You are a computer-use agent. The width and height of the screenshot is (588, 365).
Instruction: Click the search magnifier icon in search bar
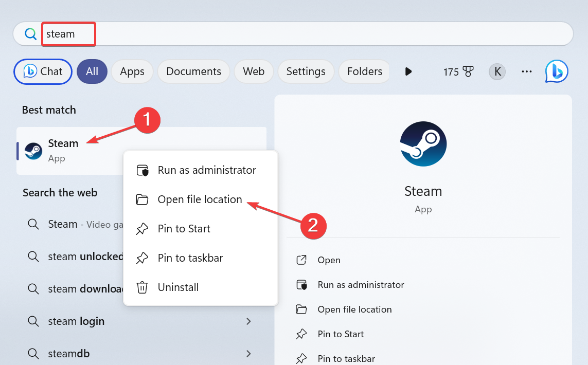30,34
